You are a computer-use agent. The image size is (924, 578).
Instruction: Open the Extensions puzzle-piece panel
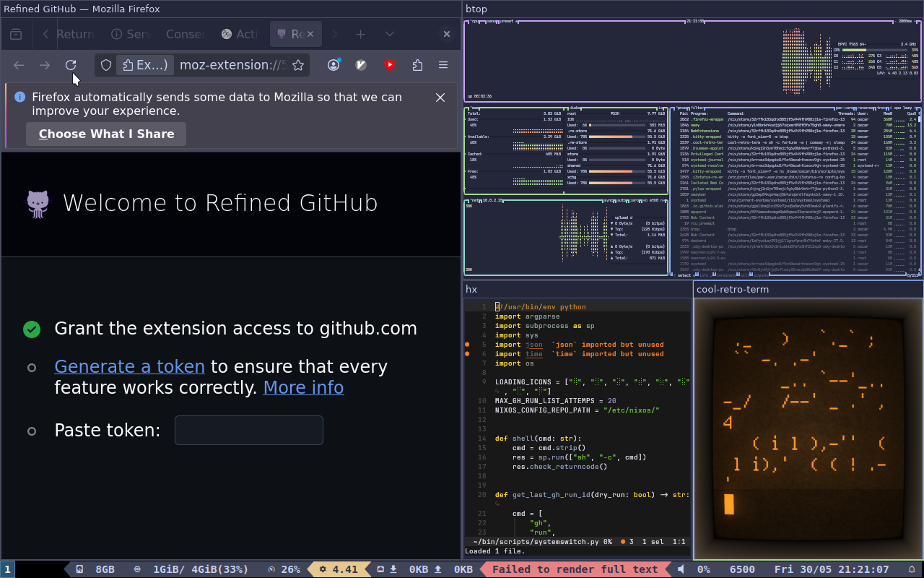[417, 65]
